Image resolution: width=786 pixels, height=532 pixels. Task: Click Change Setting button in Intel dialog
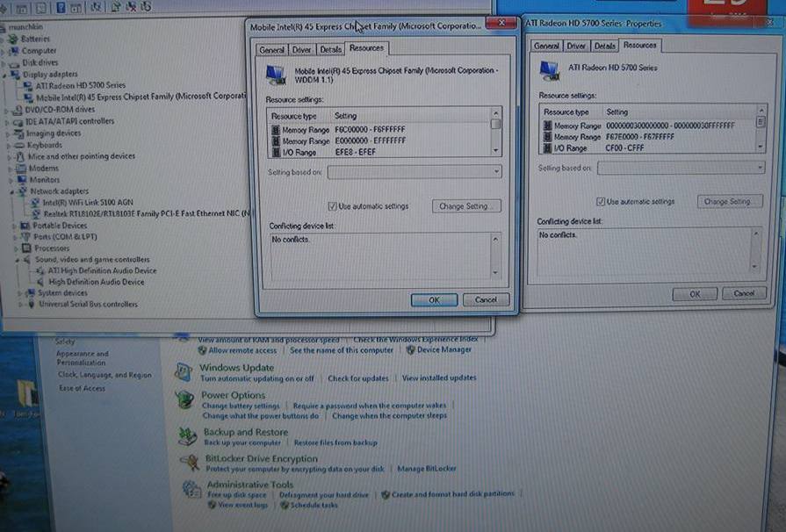[x=466, y=206]
